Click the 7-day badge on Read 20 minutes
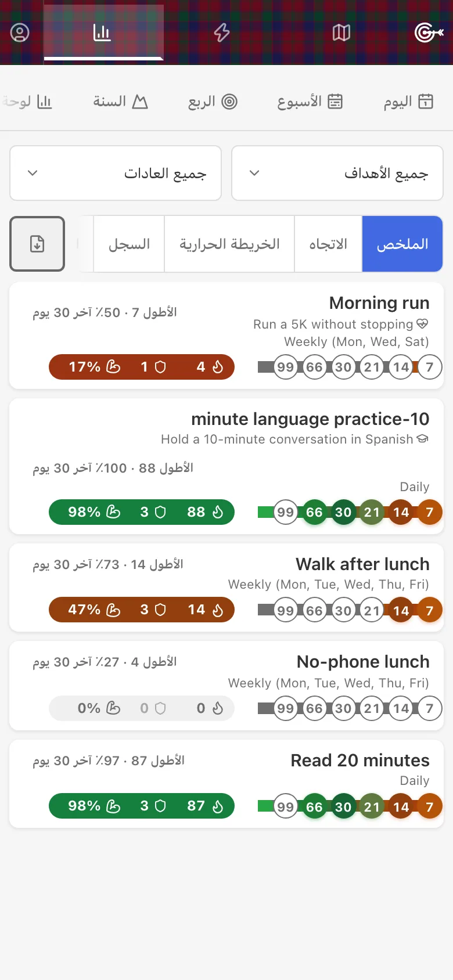 coord(430,806)
